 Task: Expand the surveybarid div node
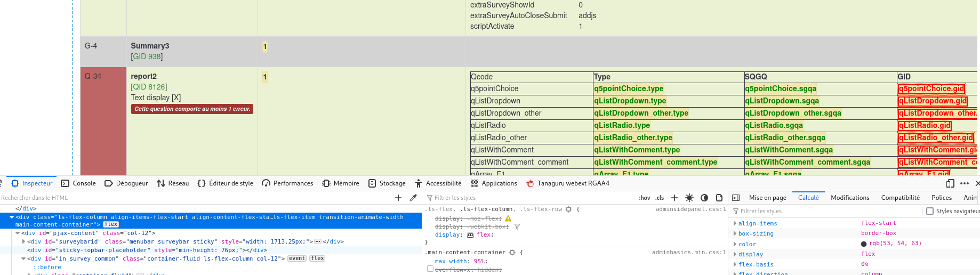point(23,241)
